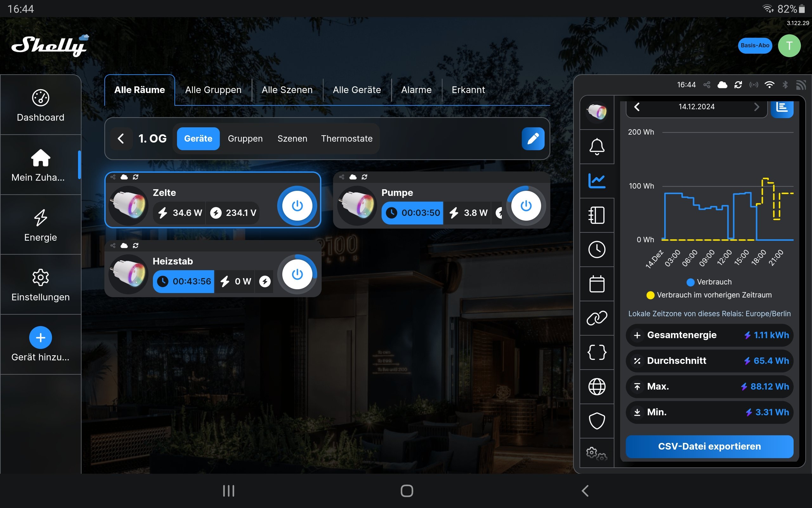Open the Energie section
The image size is (812, 508).
(x=41, y=225)
